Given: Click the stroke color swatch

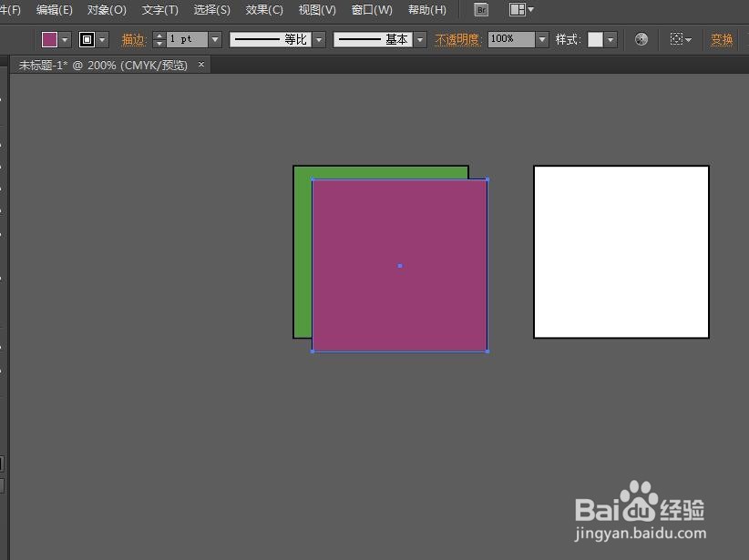Looking at the screenshot, I should click(x=87, y=40).
